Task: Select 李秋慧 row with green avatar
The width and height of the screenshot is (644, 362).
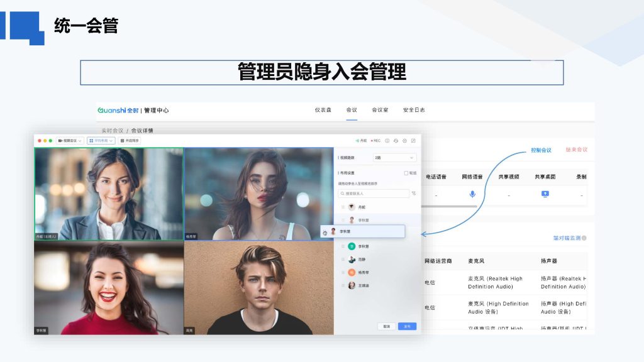Action: tap(377, 246)
